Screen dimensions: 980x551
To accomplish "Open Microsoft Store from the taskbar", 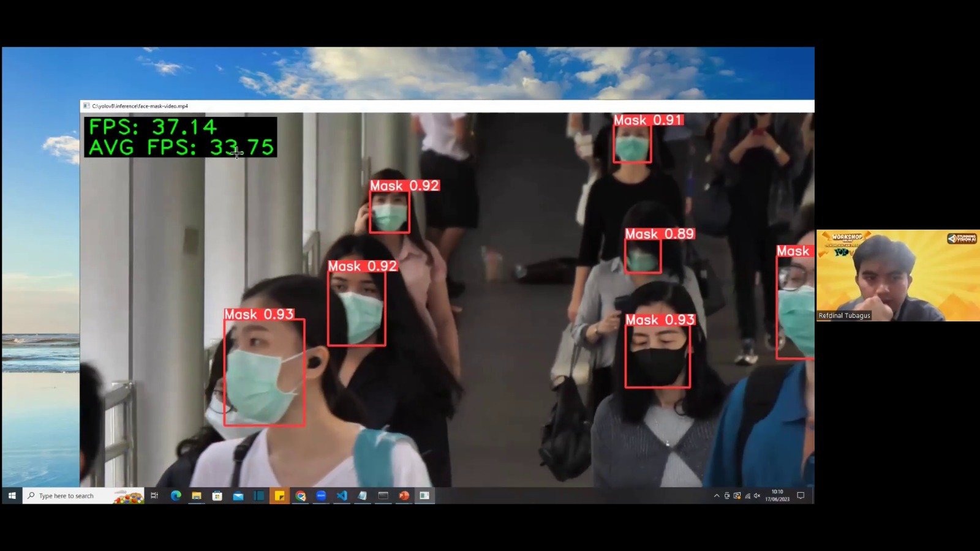I will 217,496.
